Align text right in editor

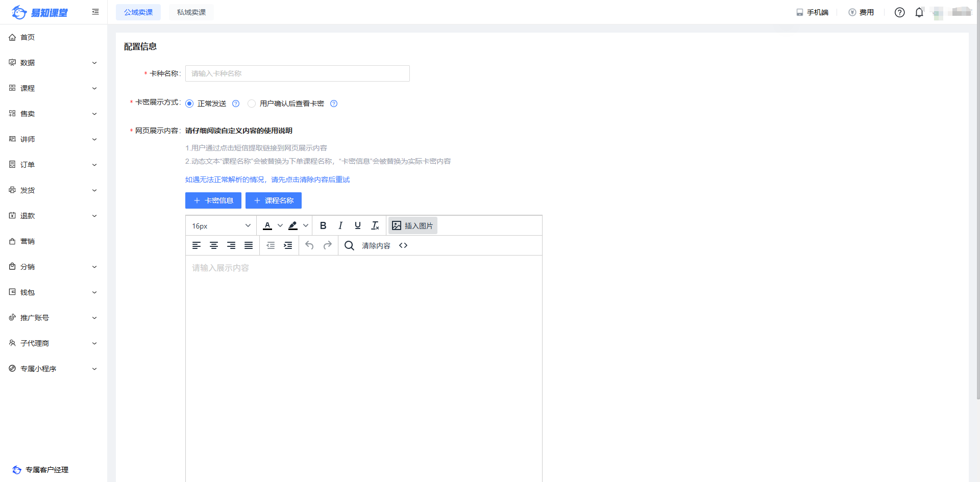click(231, 245)
